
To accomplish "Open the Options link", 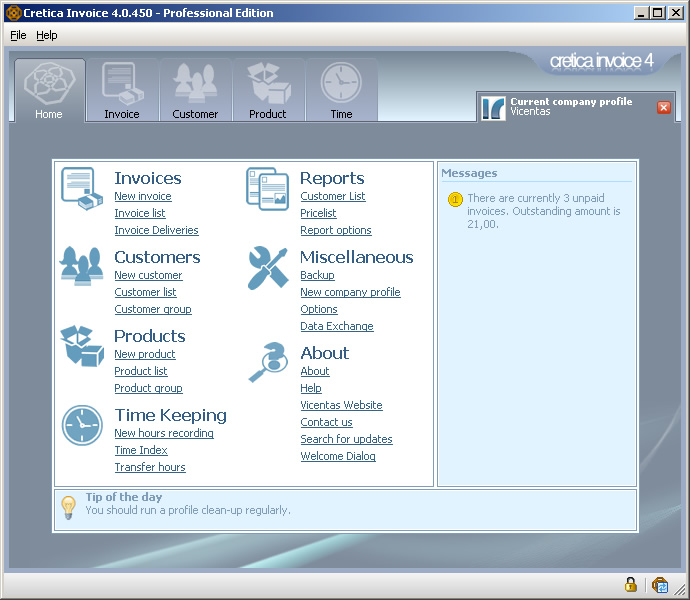I will (319, 309).
